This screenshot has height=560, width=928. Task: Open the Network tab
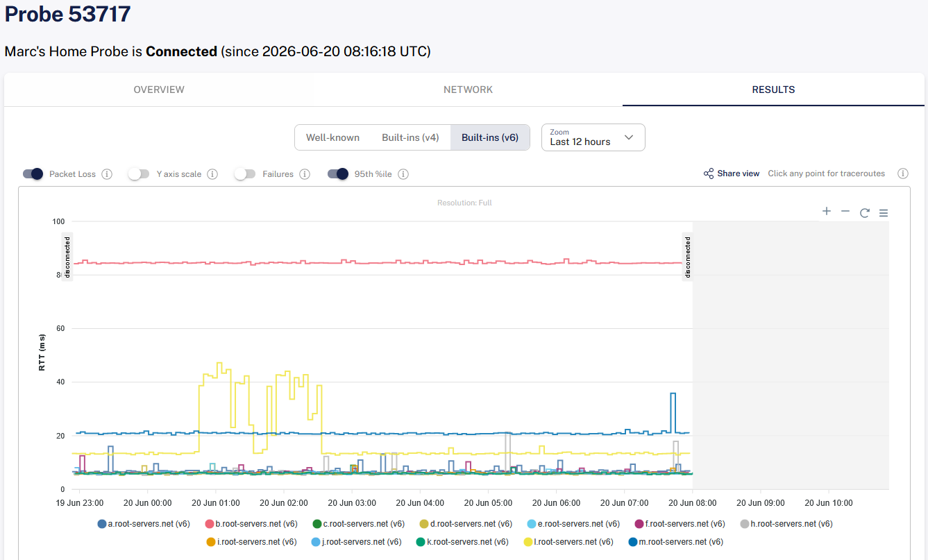click(468, 90)
